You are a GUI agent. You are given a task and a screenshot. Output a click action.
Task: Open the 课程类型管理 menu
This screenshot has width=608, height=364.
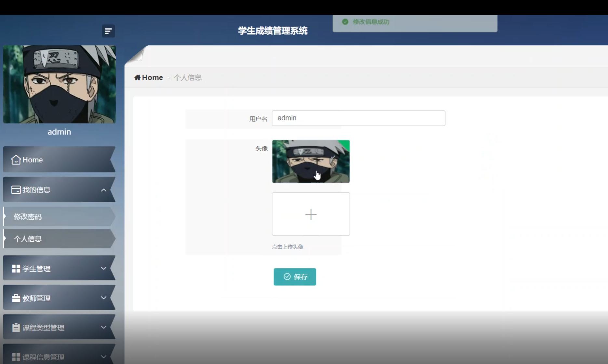pos(59,327)
